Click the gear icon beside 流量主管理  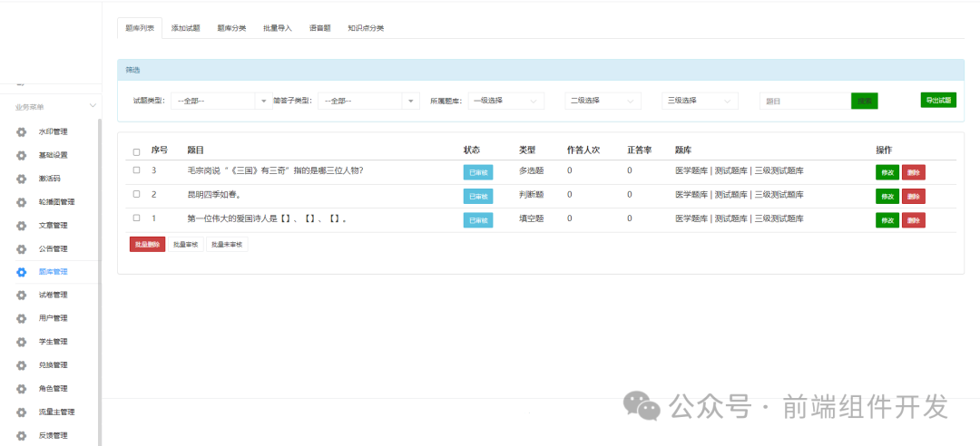(x=22, y=412)
